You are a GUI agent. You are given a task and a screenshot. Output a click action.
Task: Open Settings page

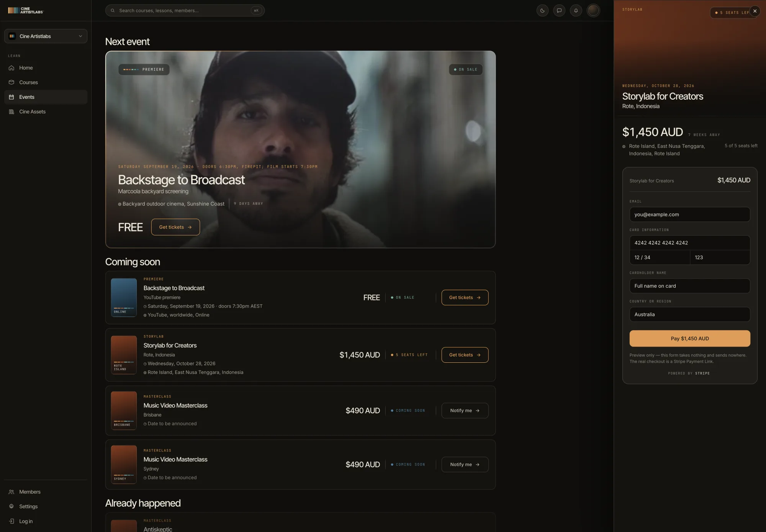pos(46,506)
